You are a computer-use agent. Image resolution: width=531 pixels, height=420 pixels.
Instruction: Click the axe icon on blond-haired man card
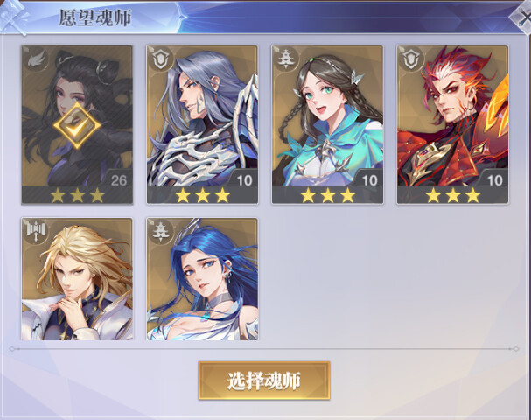35,232
